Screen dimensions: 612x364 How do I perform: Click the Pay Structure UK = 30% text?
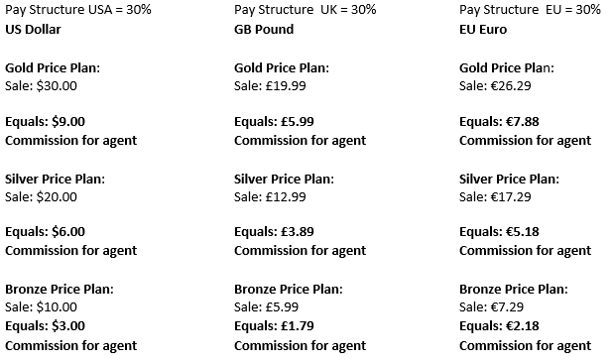pos(306,10)
